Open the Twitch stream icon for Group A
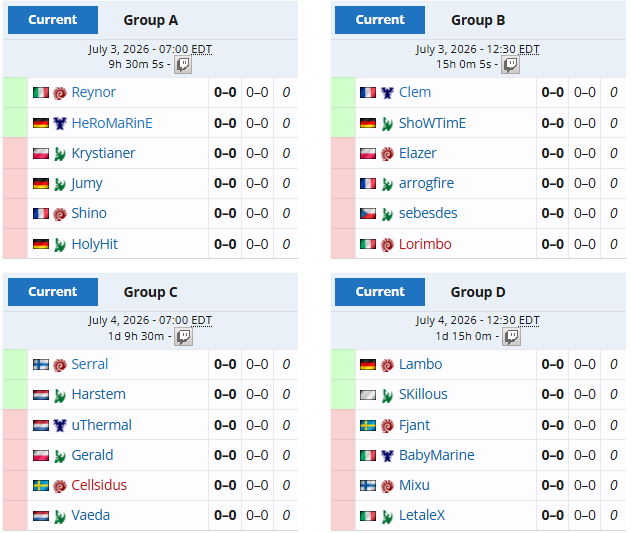 183,65
